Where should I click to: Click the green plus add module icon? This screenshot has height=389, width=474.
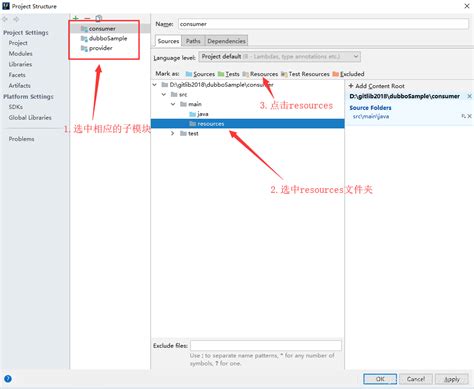click(76, 18)
